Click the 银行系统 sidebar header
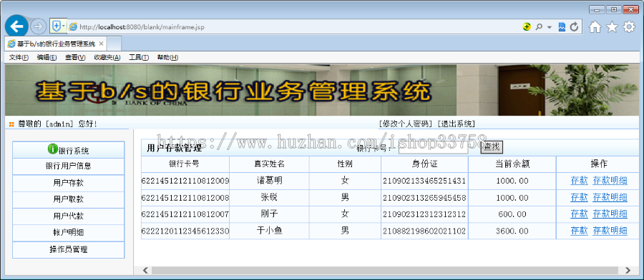Viewport: 644px width, 280px height. 69,149
